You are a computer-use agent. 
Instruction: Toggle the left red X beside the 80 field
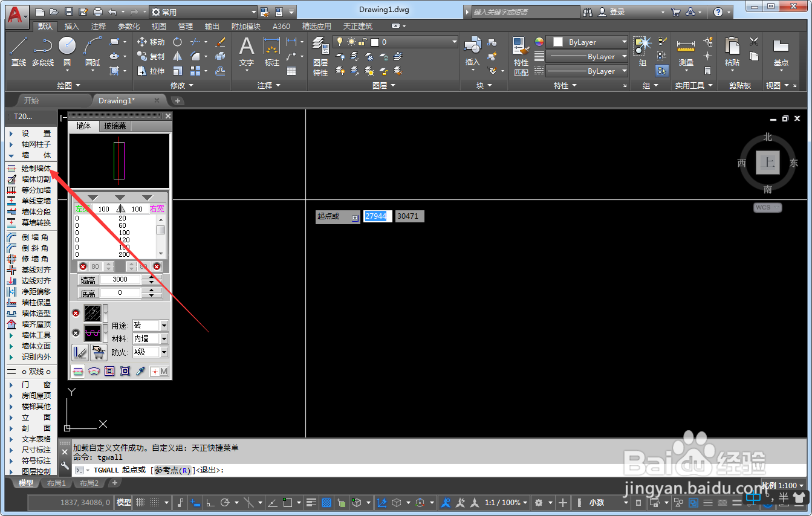click(83, 266)
